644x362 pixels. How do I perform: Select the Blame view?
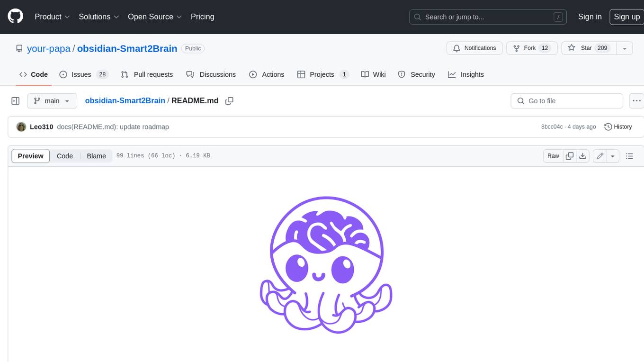[x=96, y=156]
